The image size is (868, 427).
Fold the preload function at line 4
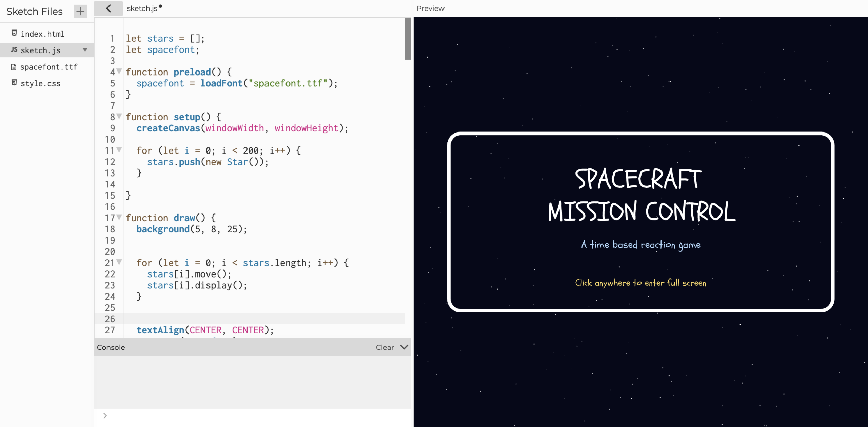point(119,71)
